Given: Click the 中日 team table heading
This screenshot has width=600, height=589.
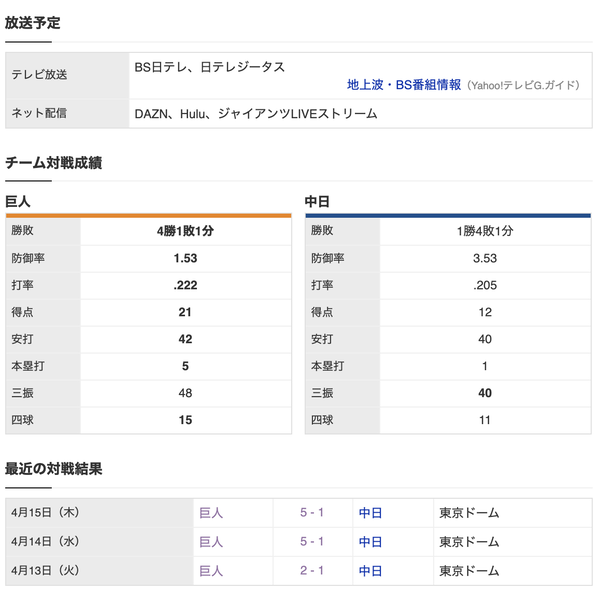Looking at the screenshot, I should point(317,201).
